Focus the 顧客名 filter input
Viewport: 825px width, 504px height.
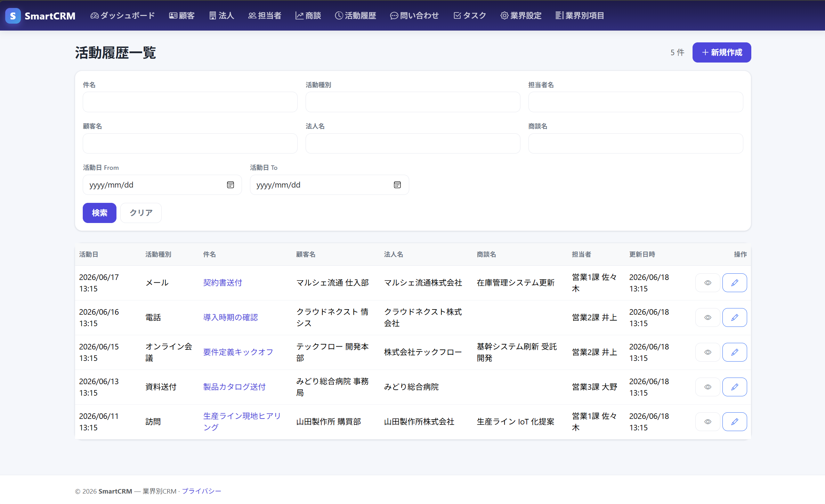(x=190, y=143)
